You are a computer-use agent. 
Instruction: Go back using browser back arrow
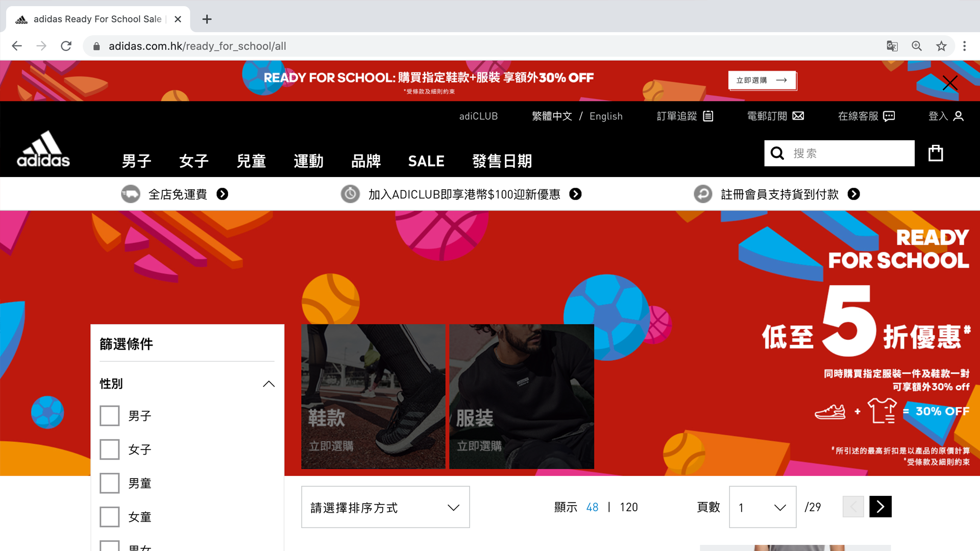click(x=17, y=46)
